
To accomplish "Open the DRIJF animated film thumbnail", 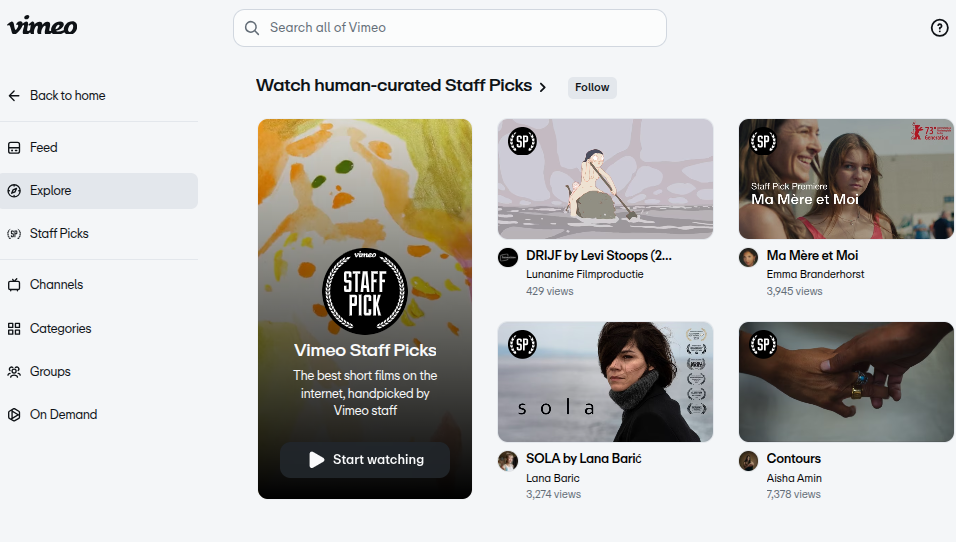I will (x=605, y=179).
